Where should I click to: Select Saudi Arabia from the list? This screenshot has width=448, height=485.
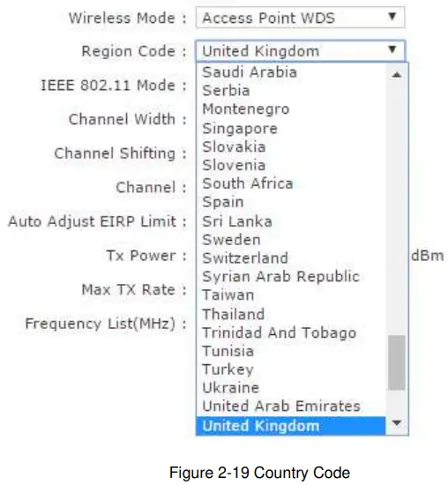point(291,72)
